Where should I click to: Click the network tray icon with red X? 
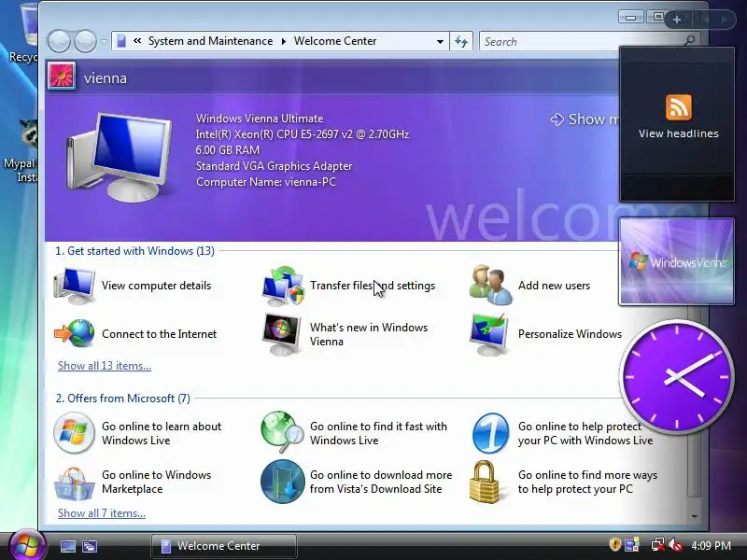click(x=658, y=545)
